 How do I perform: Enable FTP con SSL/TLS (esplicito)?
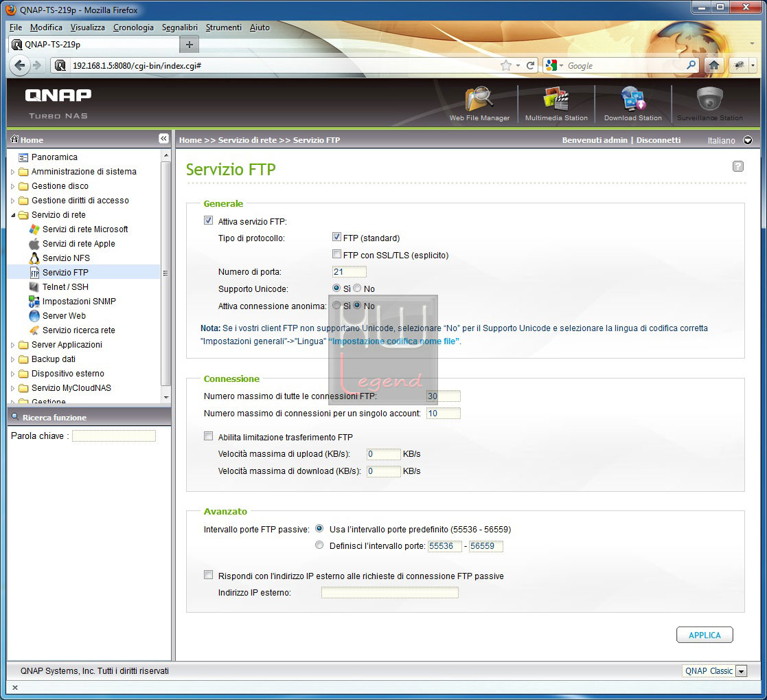point(336,254)
